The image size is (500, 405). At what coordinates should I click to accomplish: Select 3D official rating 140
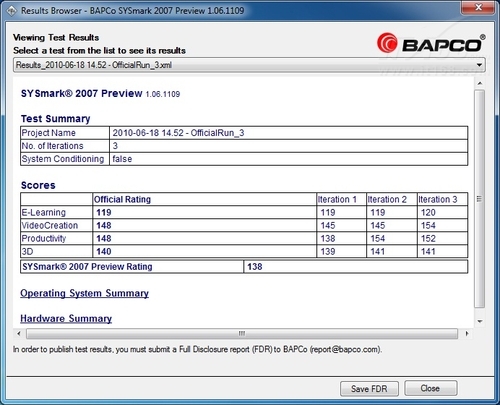pyautogui.click(x=104, y=251)
